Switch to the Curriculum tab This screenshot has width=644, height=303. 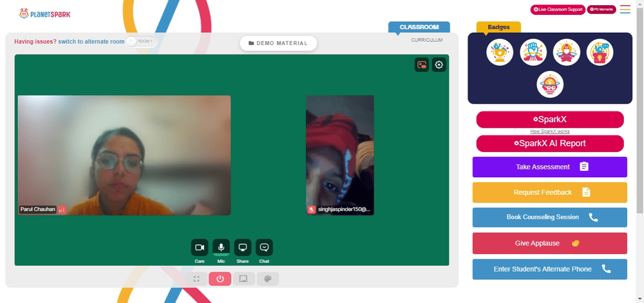coord(427,40)
